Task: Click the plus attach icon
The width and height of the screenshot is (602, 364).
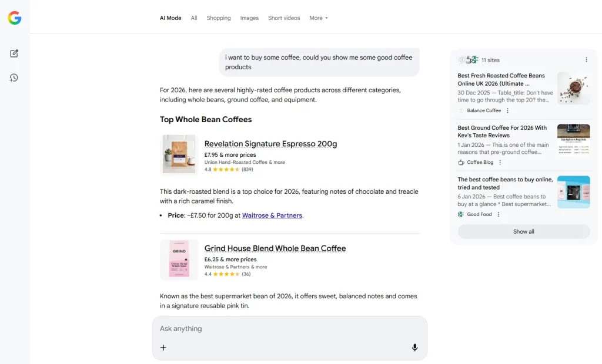Action: (x=163, y=348)
